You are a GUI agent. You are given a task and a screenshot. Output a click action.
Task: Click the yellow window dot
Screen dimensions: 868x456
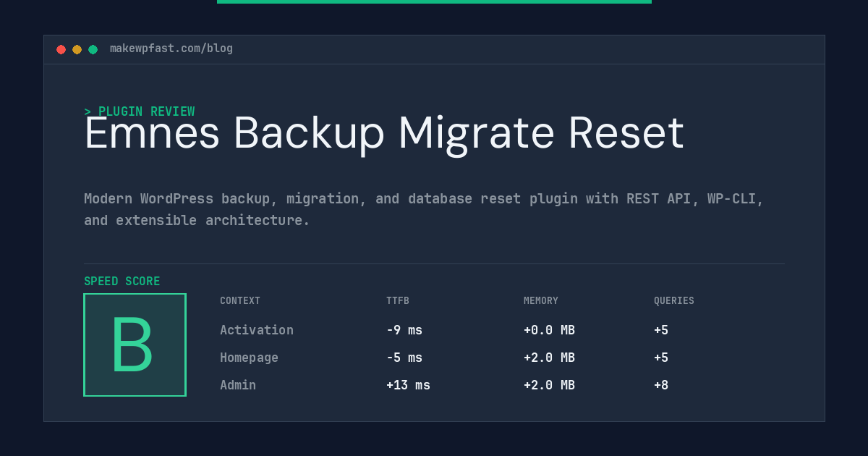pyautogui.click(x=77, y=49)
